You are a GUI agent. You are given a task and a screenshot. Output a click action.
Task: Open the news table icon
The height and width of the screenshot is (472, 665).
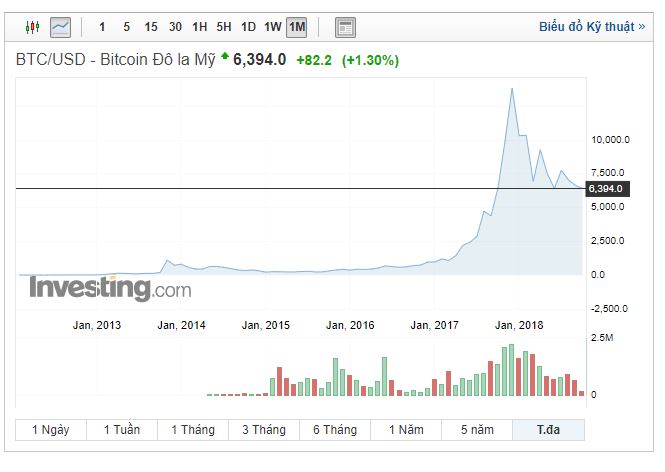pos(345,28)
